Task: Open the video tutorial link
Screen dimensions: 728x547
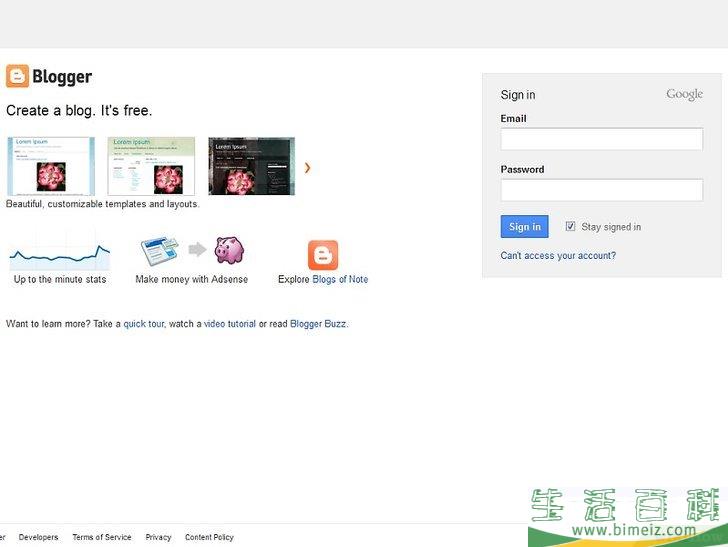Action: point(230,324)
